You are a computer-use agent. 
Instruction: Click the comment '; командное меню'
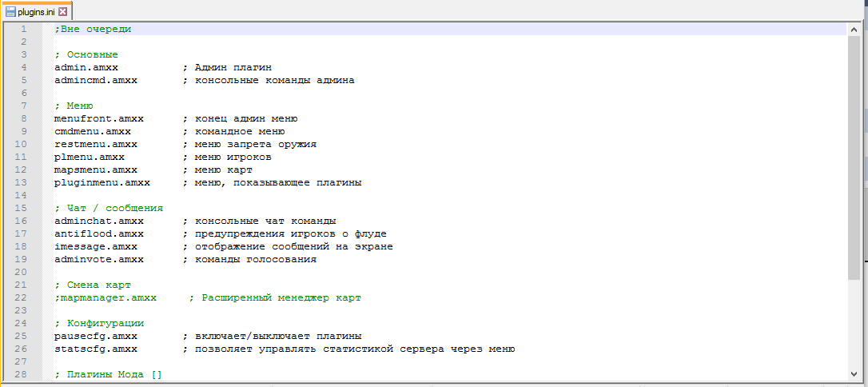point(233,132)
